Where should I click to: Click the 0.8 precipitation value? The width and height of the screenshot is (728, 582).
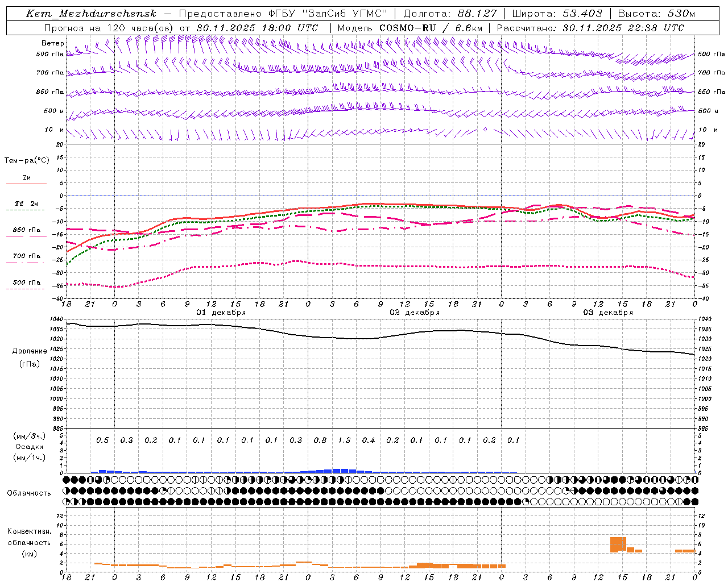[320, 440]
